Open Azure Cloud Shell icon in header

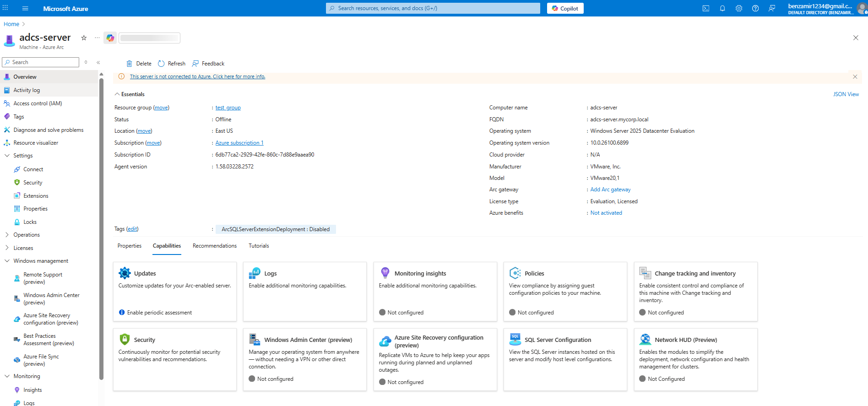[x=705, y=8]
